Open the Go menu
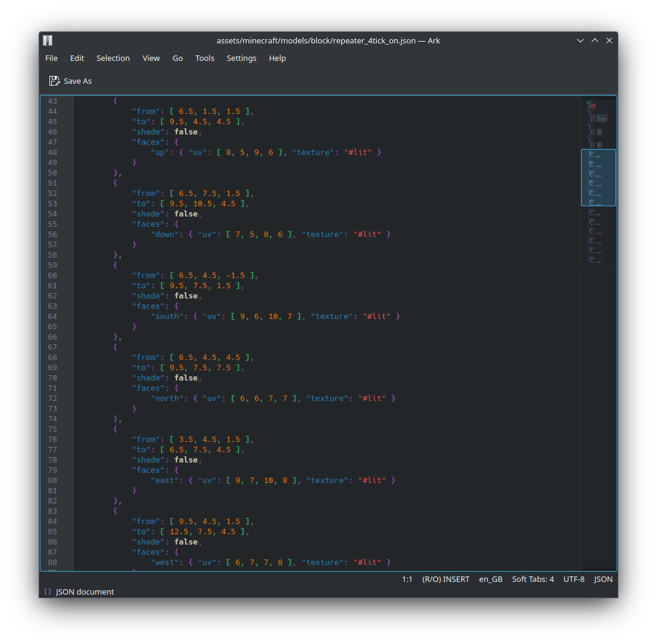657x644 pixels. [178, 58]
